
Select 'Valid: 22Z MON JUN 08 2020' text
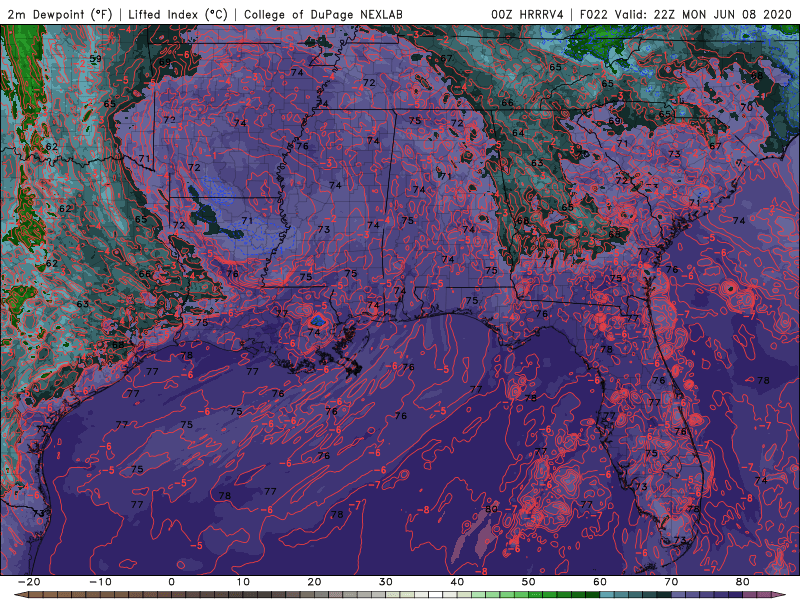click(704, 14)
